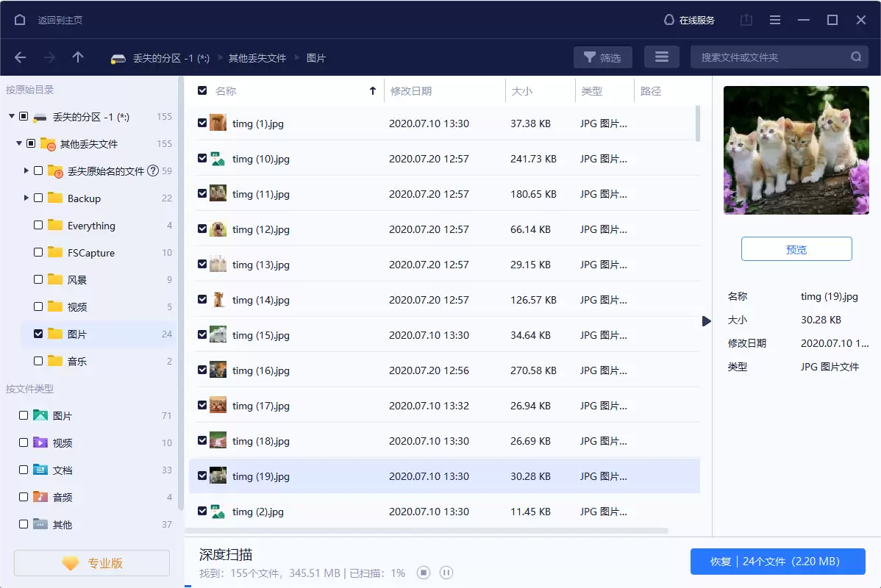
Task: Click the 预览 preview button
Action: click(x=796, y=249)
